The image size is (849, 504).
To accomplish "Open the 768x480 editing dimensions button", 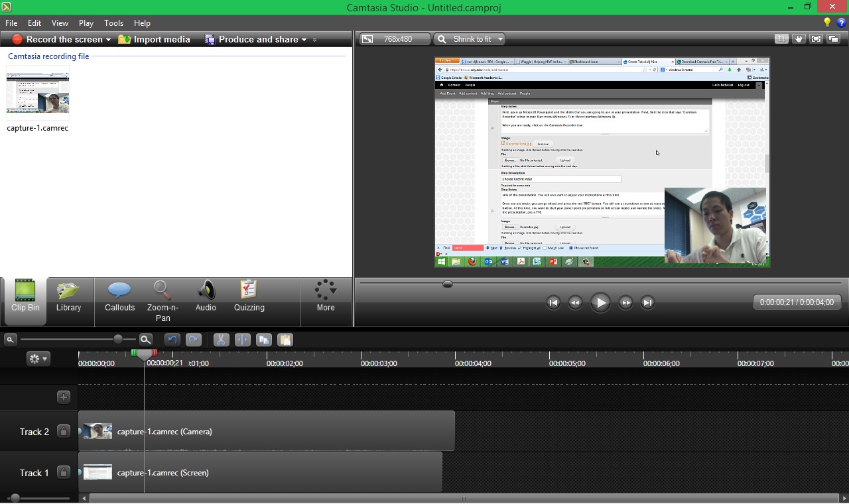I will coord(395,39).
